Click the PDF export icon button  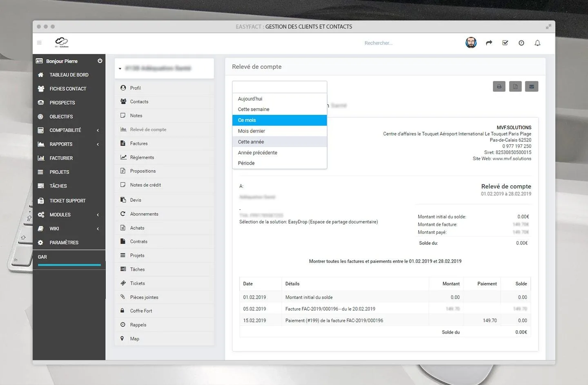click(515, 87)
